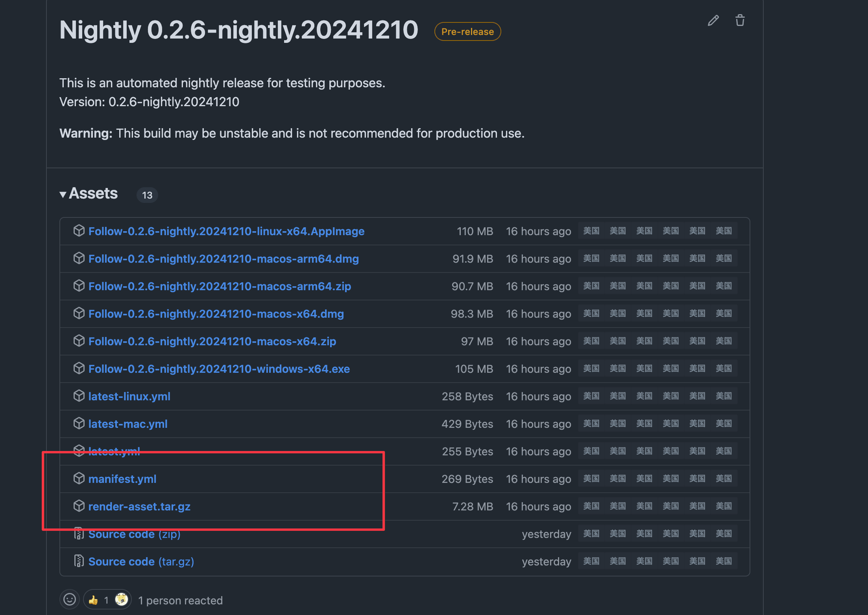Viewport: 868px width, 615px height.
Task: Download Source code (tar.gz)
Action: (141, 562)
